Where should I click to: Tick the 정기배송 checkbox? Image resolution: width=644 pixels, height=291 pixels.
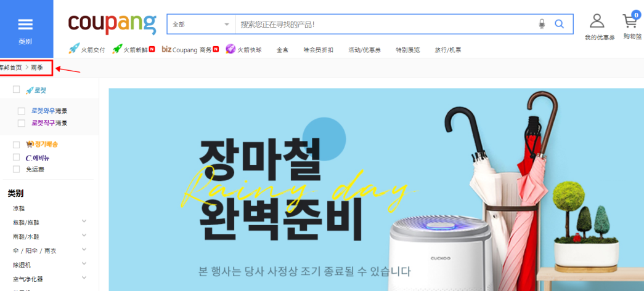tap(17, 145)
